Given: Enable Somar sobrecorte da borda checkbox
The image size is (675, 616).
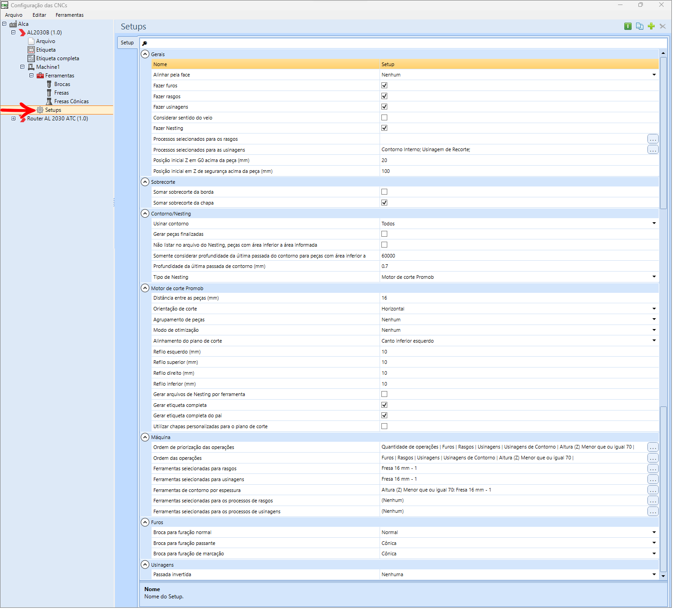Looking at the screenshot, I should [x=384, y=192].
